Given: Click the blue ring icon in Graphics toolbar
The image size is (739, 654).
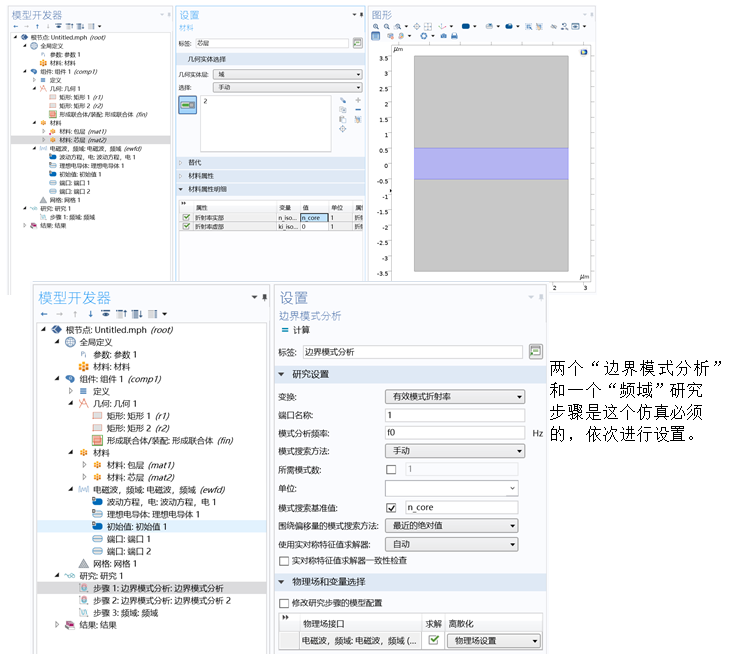Looking at the screenshot, I should tap(424, 36).
